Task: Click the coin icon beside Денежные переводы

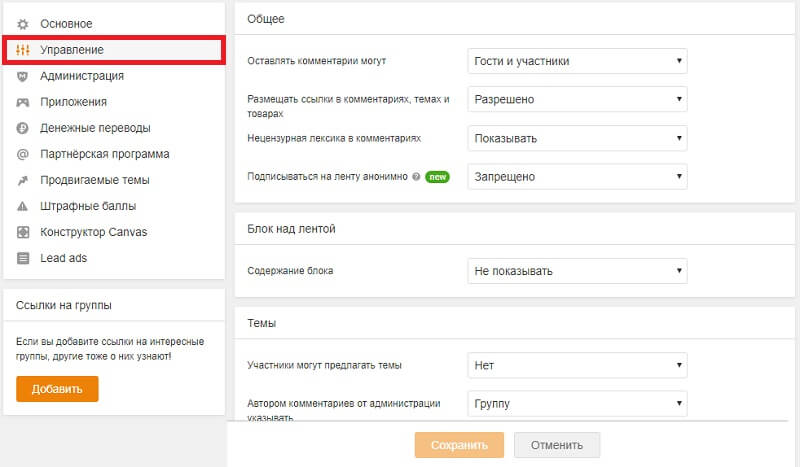Action: click(x=23, y=128)
